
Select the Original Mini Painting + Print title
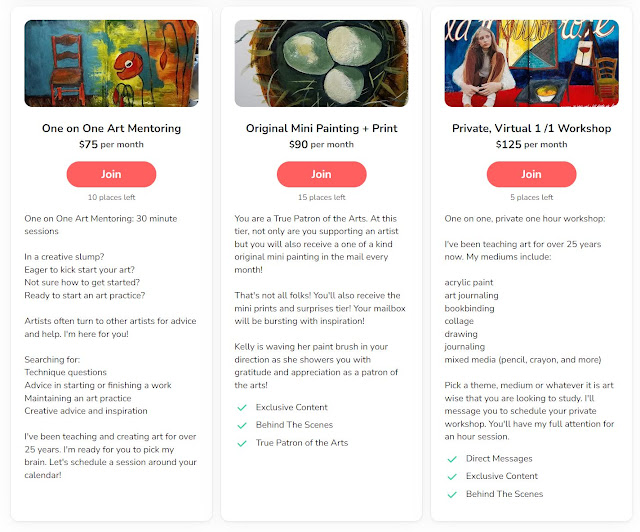pyautogui.click(x=321, y=128)
